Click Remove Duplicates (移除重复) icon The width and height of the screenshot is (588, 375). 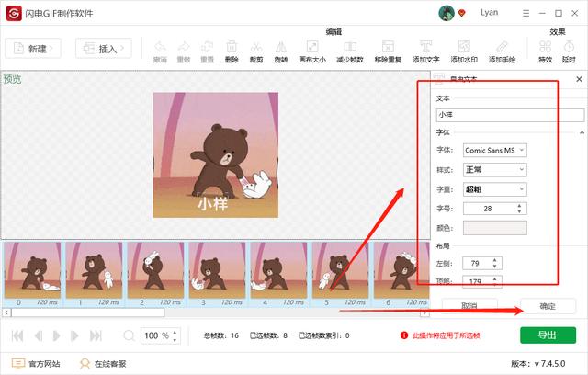point(388,47)
